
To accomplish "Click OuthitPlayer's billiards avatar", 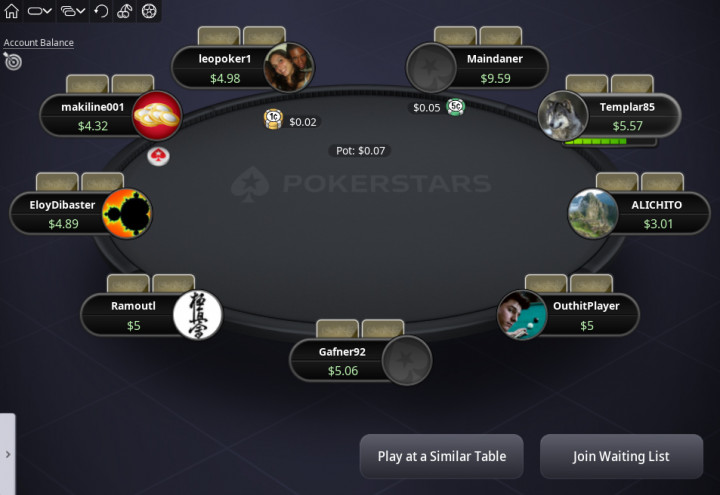I will 522,315.
